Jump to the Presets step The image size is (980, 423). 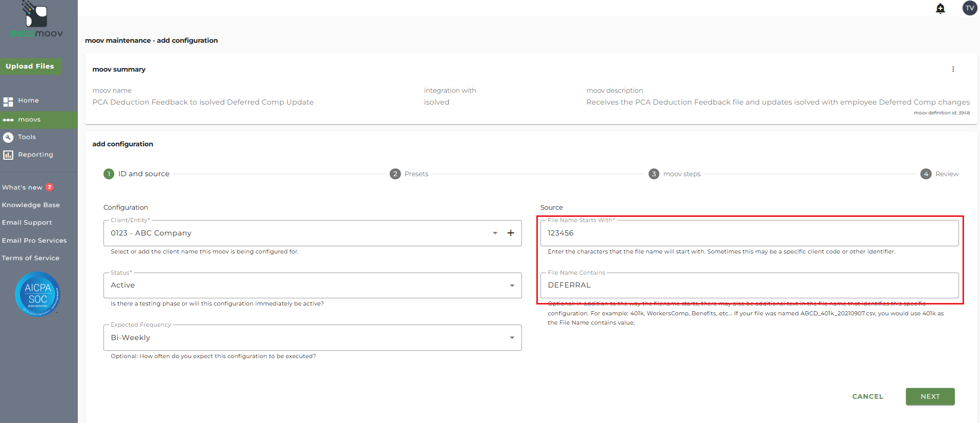[x=409, y=174]
